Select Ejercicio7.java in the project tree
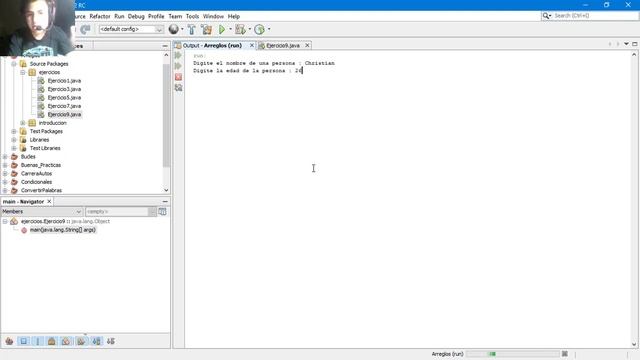 64,106
